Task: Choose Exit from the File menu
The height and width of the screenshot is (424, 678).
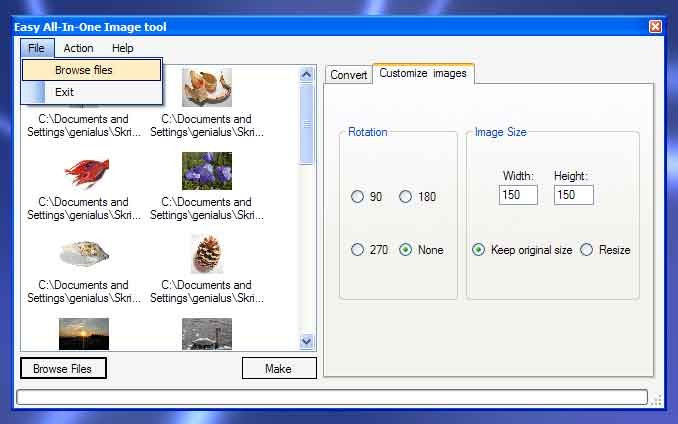Action: click(x=92, y=92)
